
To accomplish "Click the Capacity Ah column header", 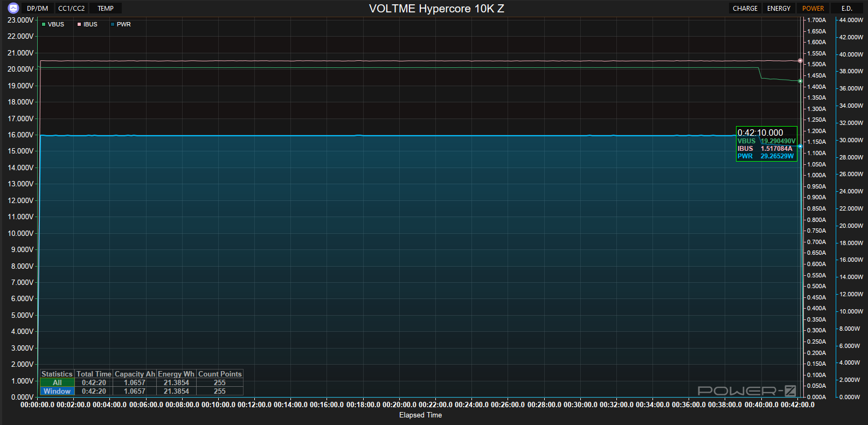I will [135, 374].
